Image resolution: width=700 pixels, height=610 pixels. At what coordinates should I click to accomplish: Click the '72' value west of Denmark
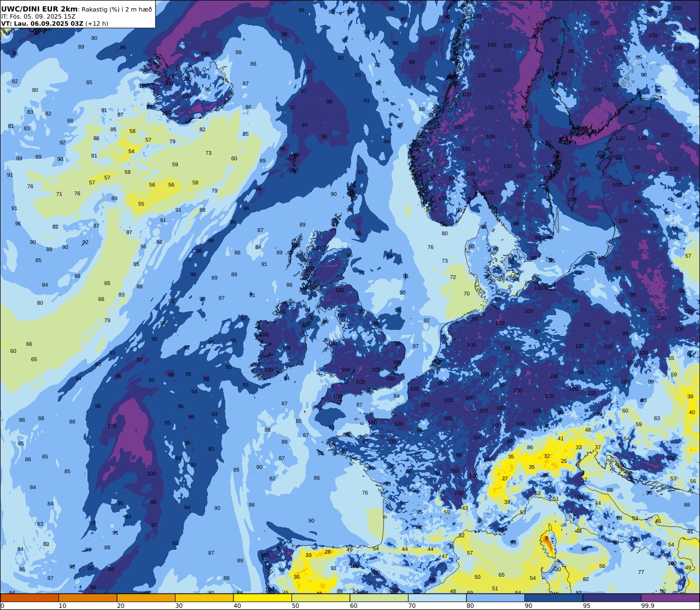click(x=453, y=277)
